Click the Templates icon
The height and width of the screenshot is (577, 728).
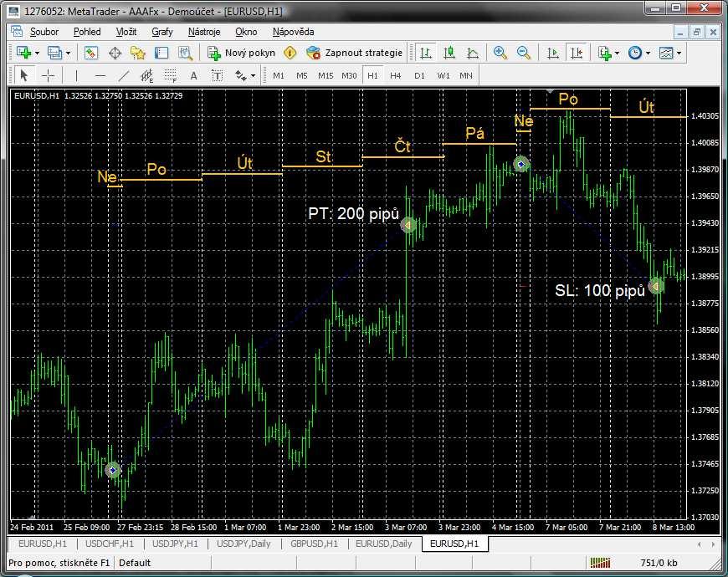click(x=666, y=53)
